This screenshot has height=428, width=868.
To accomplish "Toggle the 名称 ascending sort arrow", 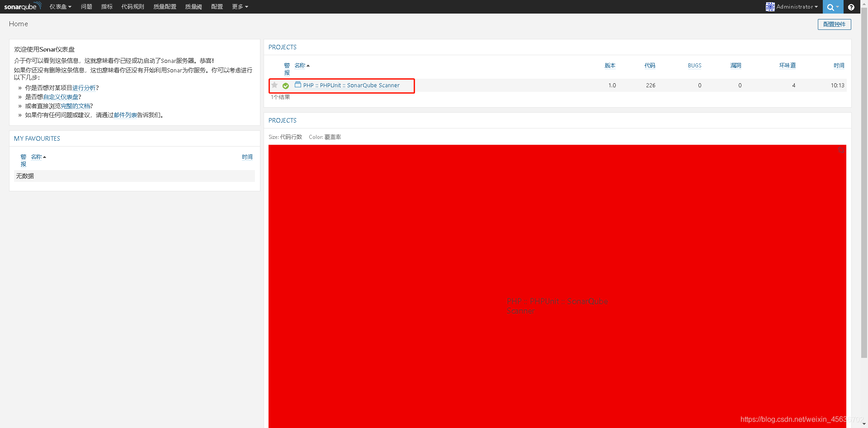I will point(308,65).
